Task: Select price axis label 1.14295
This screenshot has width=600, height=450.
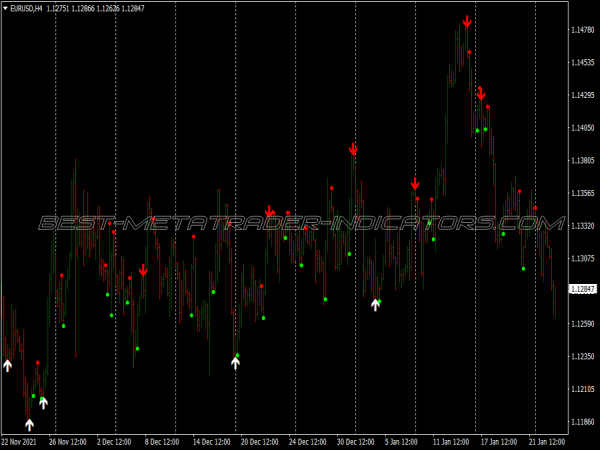Action: tap(583, 95)
